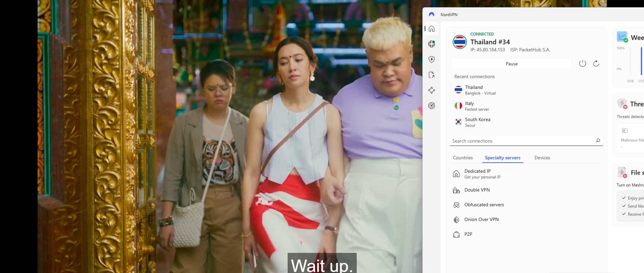Open the Meshnet sidebar icon
The height and width of the screenshot is (273, 644).
point(432,90)
